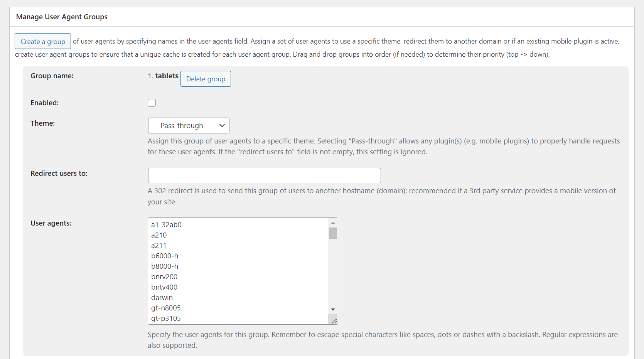Click the user agents textarea resize handle
Viewport: 644px width, 359px height.
(x=334, y=321)
